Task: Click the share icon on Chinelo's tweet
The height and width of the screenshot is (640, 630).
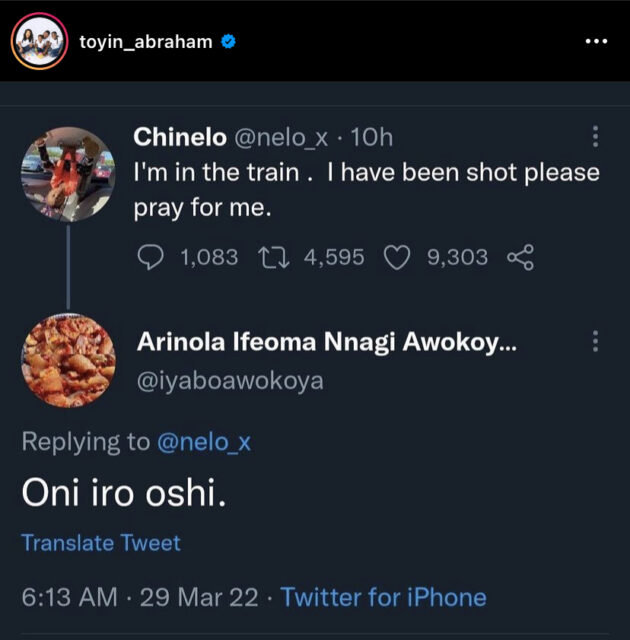Action: [521, 257]
